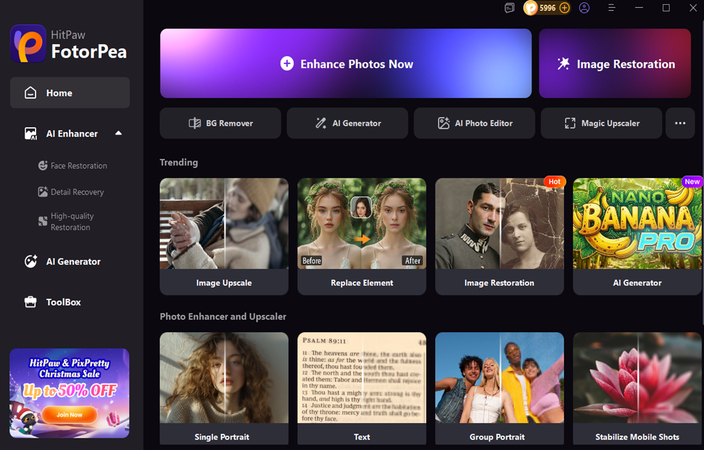Screen dimensions: 704x450
Task: Select the Stabilize Mobile Shots card
Action: point(637,388)
